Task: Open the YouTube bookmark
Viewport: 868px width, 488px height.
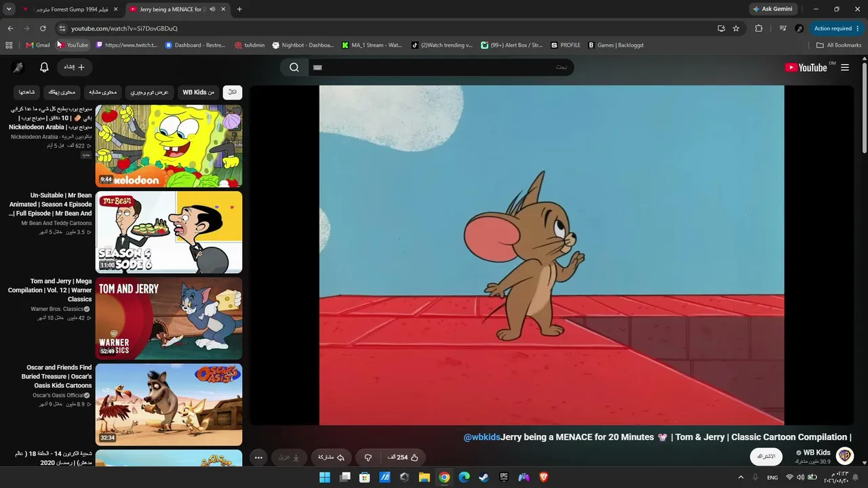Action: click(x=73, y=45)
